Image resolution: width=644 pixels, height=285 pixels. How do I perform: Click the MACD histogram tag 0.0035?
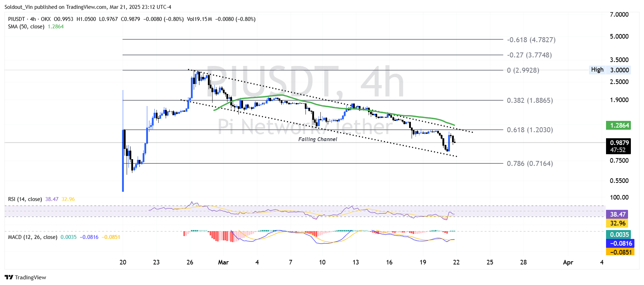(619, 235)
